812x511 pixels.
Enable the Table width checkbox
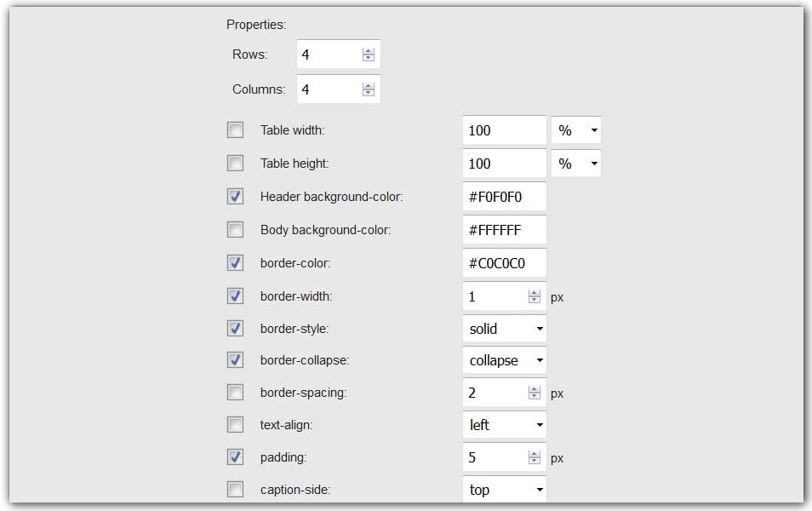point(235,129)
